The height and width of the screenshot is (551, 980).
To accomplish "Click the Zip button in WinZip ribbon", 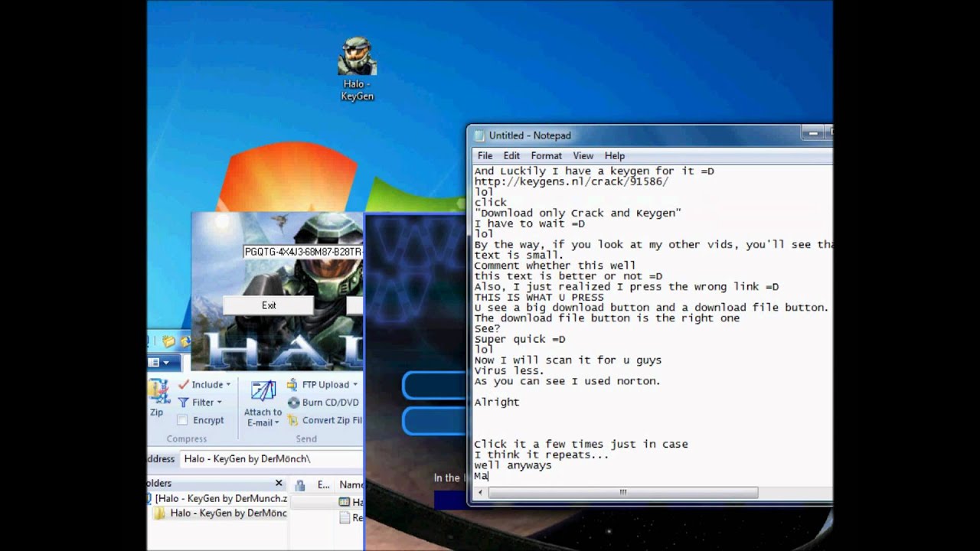I will click(158, 397).
